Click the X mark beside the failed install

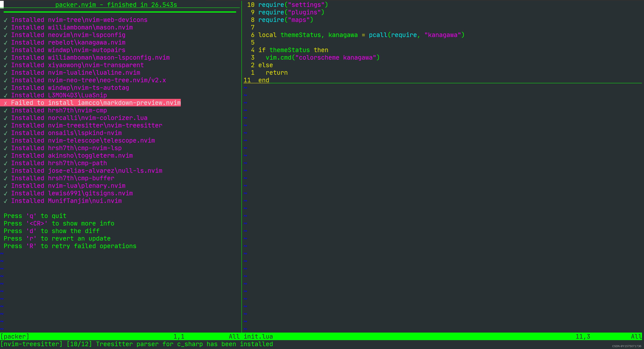click(x=6, y=103)
